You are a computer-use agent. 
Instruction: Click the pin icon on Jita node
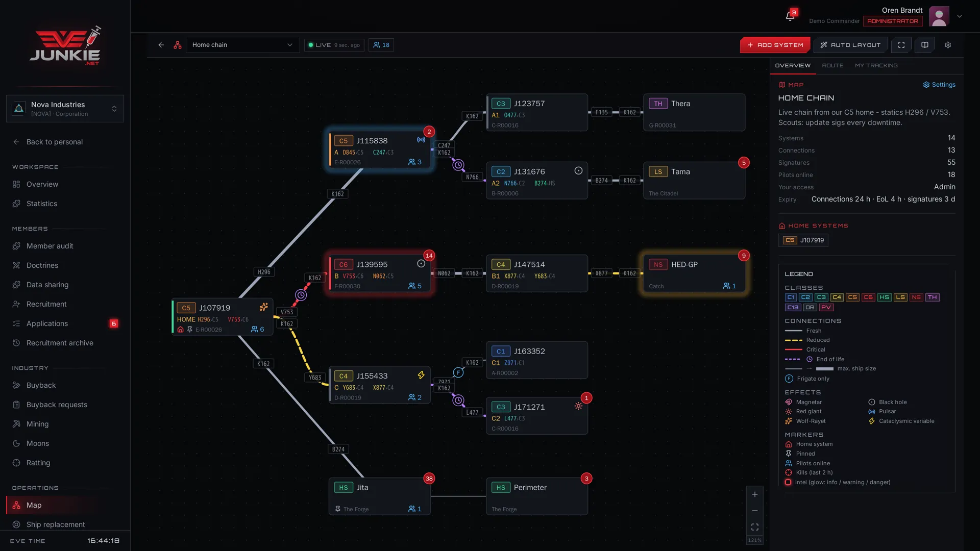pyautogui.click(x=338, y=509)
